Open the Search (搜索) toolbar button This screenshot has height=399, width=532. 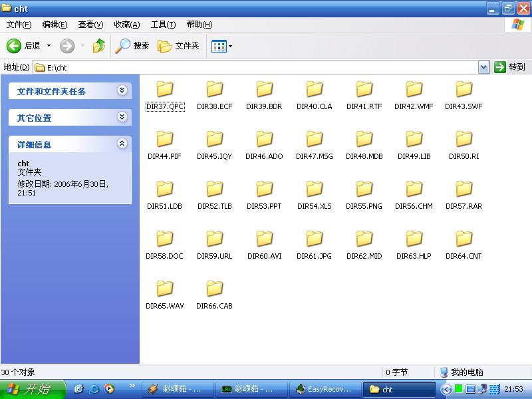(132, 46)
